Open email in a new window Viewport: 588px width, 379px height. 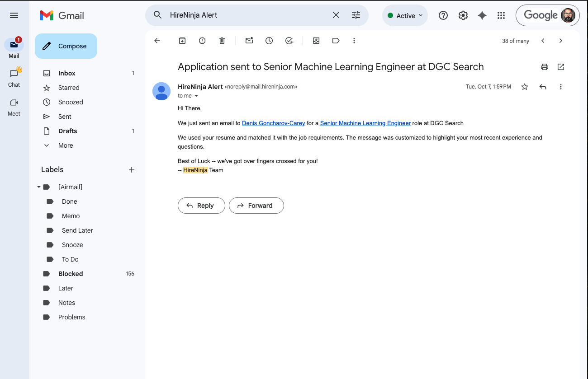pos(561,67)
